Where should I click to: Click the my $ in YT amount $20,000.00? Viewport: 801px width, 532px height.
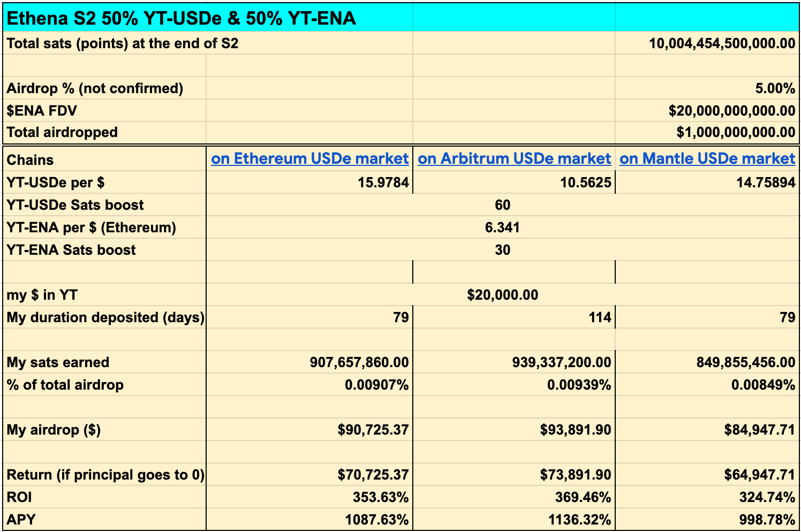pyautogui.click(x=502, y=295)
